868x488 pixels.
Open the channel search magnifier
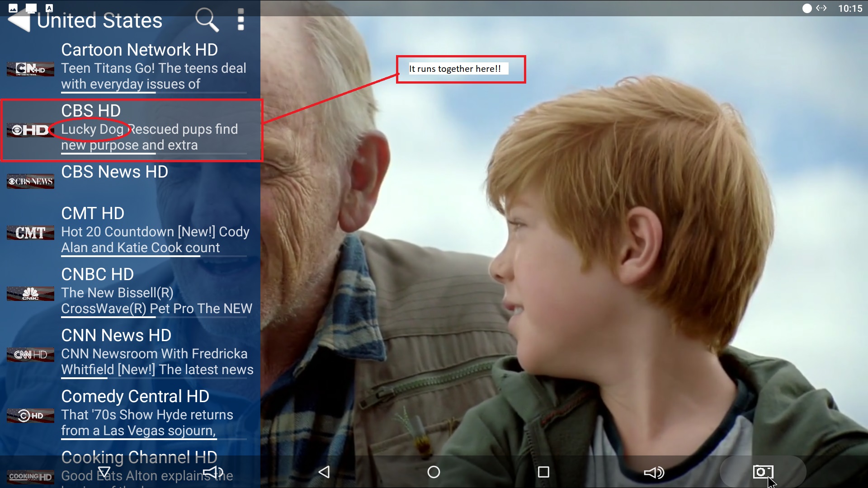tap(207, 20)
